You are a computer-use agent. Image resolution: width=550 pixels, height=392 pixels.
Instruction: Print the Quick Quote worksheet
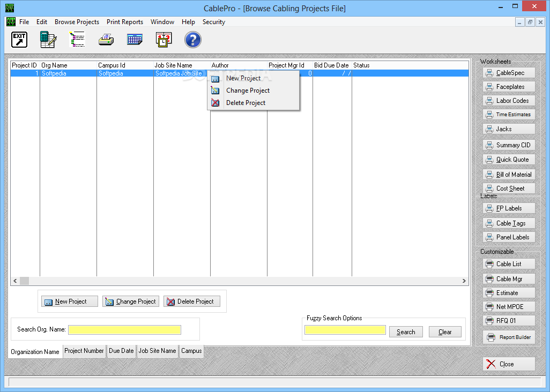click(509, 160)
